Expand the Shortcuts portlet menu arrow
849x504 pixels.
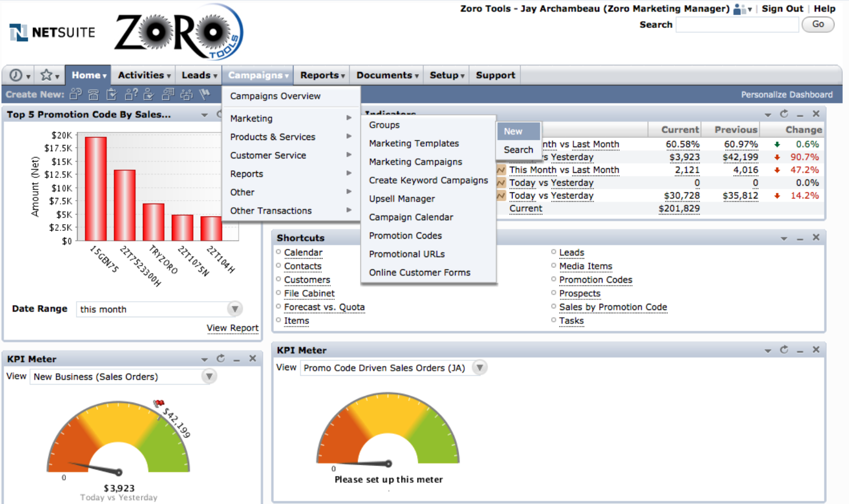(x=784, y=238)
